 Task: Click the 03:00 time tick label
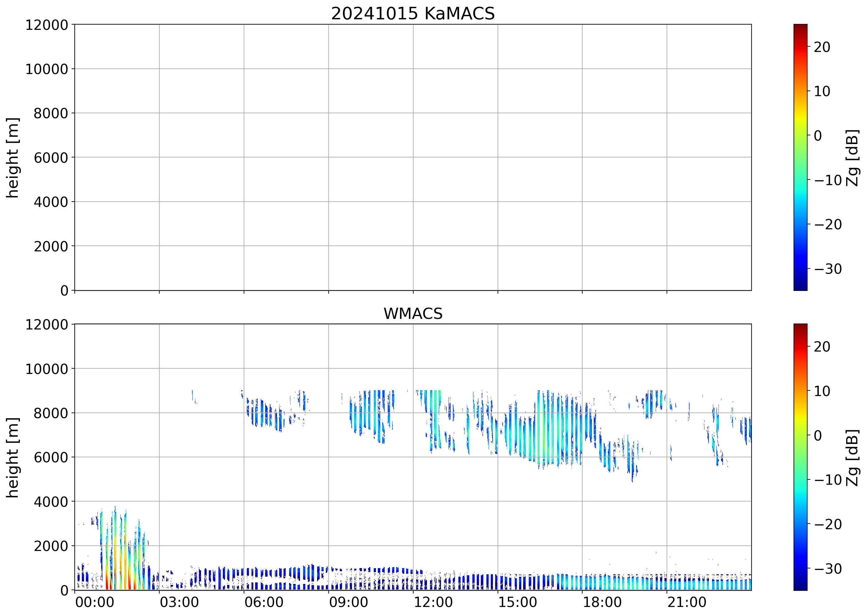179,602
